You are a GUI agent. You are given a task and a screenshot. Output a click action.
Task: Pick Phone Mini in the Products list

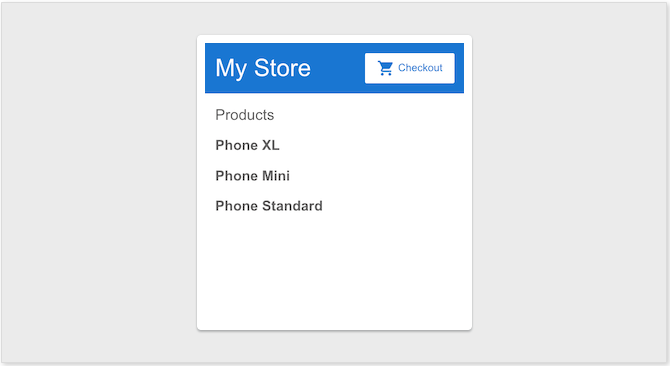tap(253, 176)
